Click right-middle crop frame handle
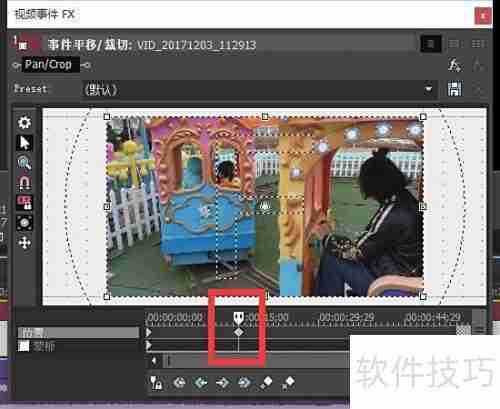The width and height of the screenshot is (500, 409). (423, 207)
